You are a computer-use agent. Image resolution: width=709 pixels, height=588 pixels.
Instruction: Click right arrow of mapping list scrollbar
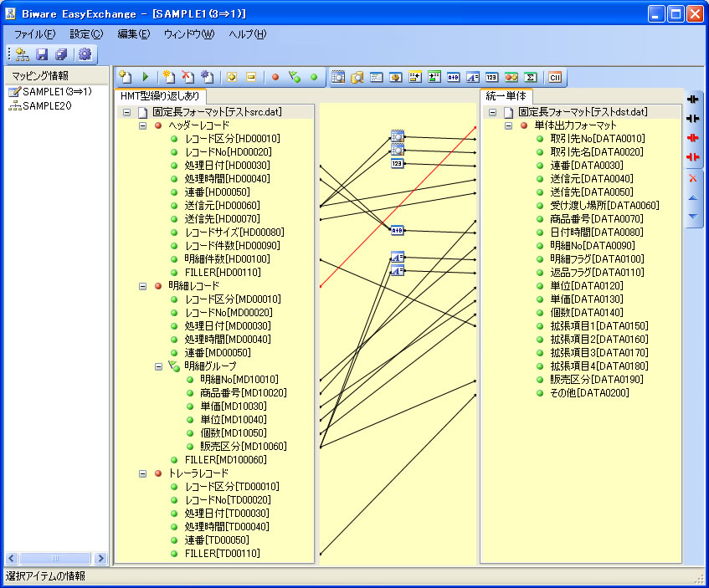point(100,558)
